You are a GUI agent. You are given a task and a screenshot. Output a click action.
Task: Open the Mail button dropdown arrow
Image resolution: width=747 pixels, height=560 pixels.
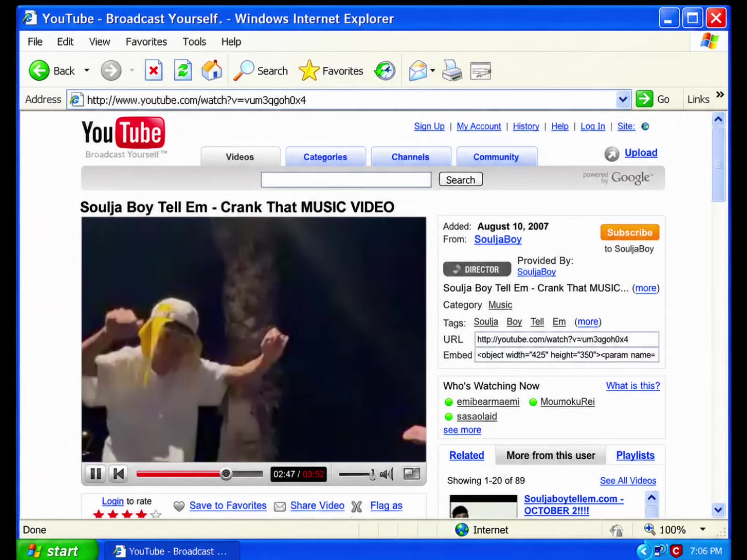point(433,71)
